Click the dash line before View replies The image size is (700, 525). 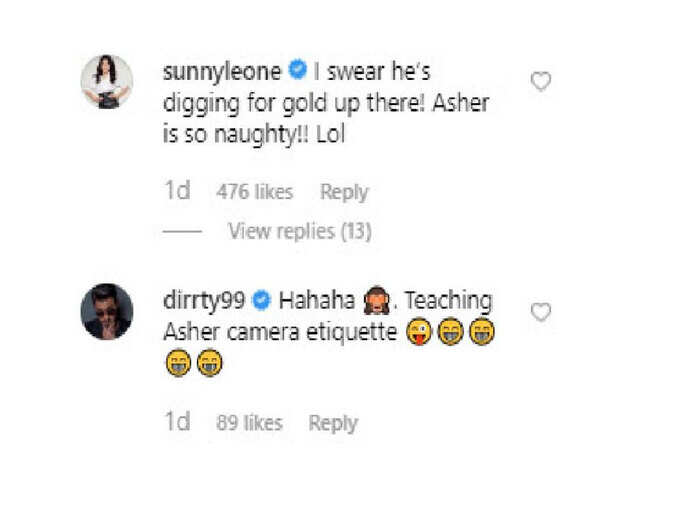182,232
